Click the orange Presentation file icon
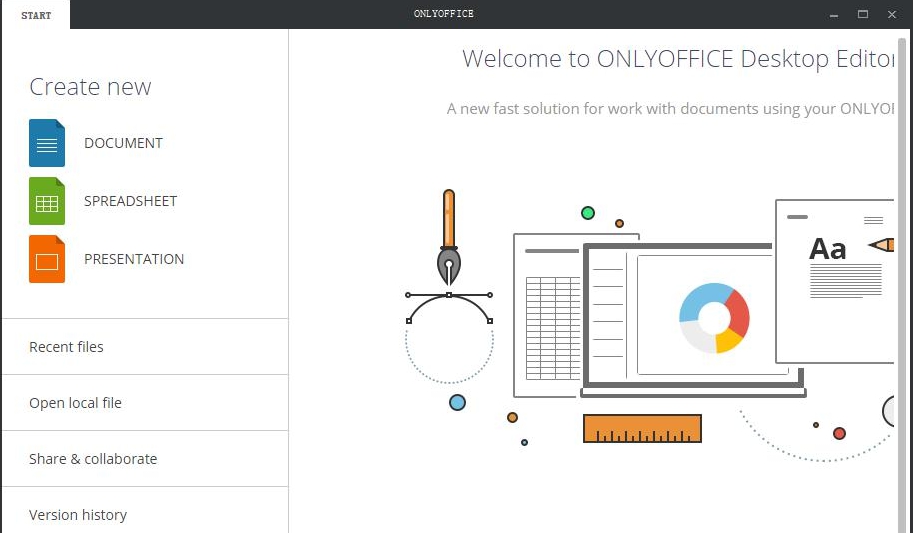The image size is (914, 533). pos(47,259)
